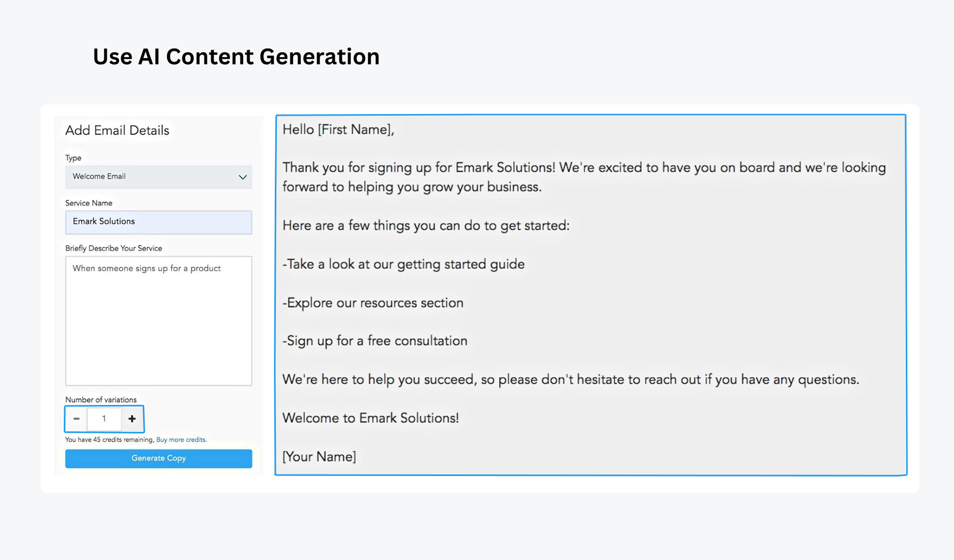Viewport: 954px width, 560px height.
Task: Open the Buy more credits link
Action: (181, 440)
